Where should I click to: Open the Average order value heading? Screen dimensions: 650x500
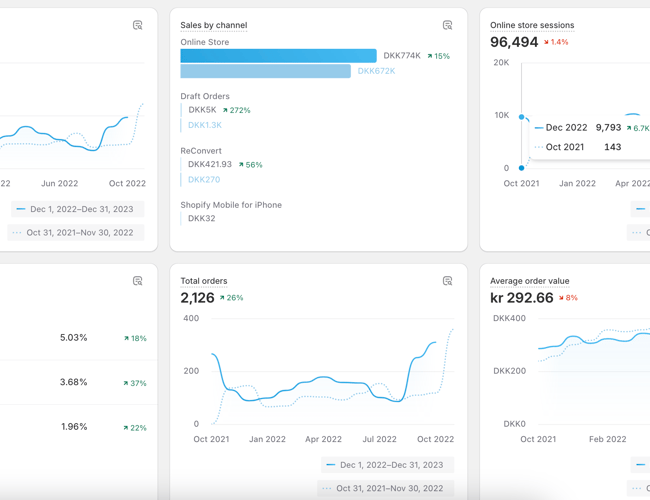[529, 281]
